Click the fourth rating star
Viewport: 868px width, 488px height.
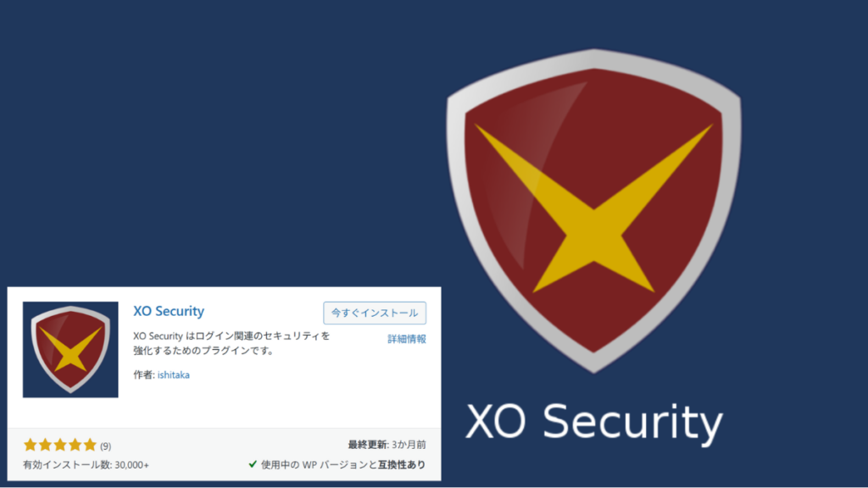[75, 445]
